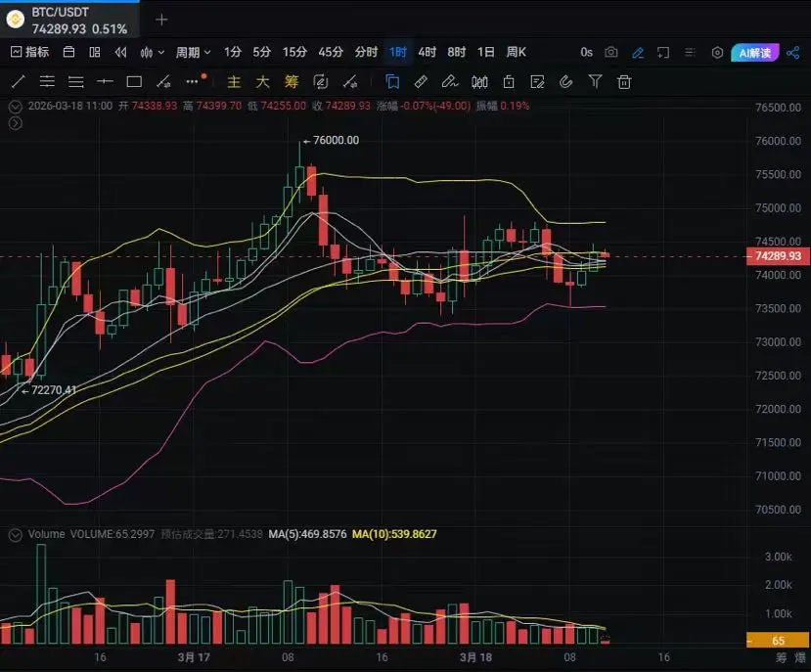
Task: Open the candlestick chart type dropdown
Action: click(152, 52)
